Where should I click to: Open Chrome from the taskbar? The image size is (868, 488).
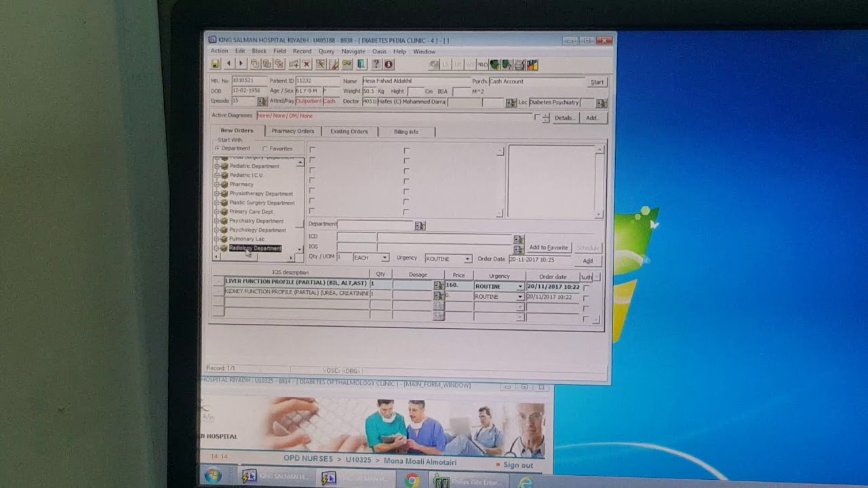412,479
